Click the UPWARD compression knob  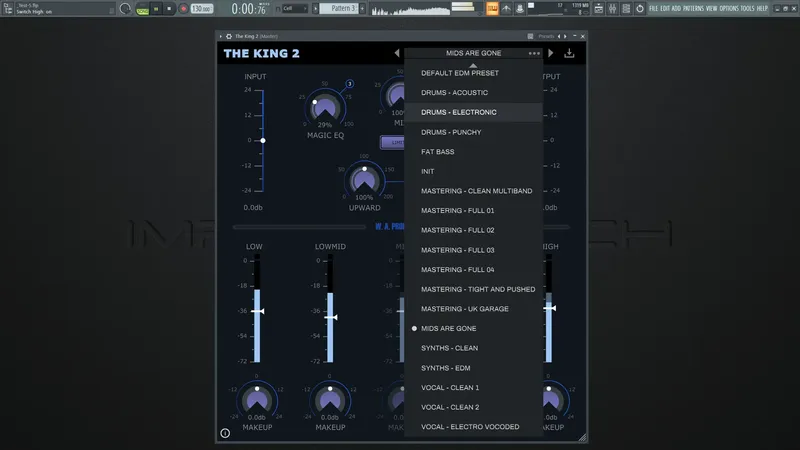[x=364, y=180]
